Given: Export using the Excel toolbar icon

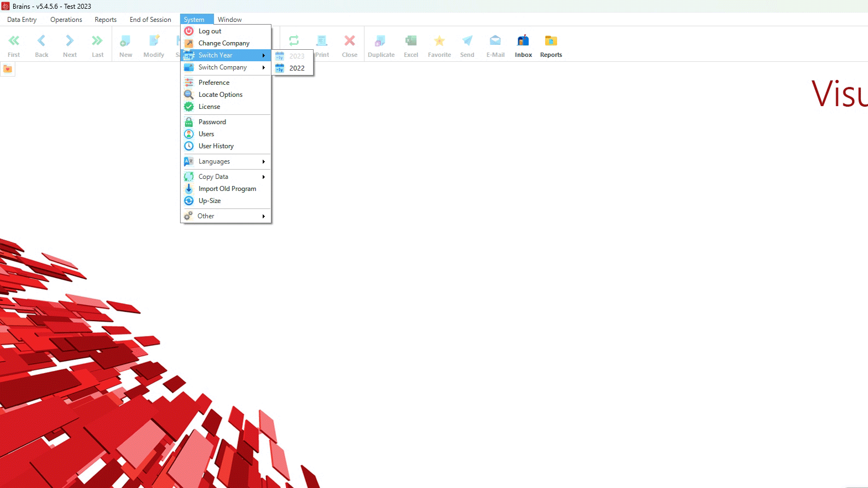Looking at the screenshot, I should click(x=411, y=45).
